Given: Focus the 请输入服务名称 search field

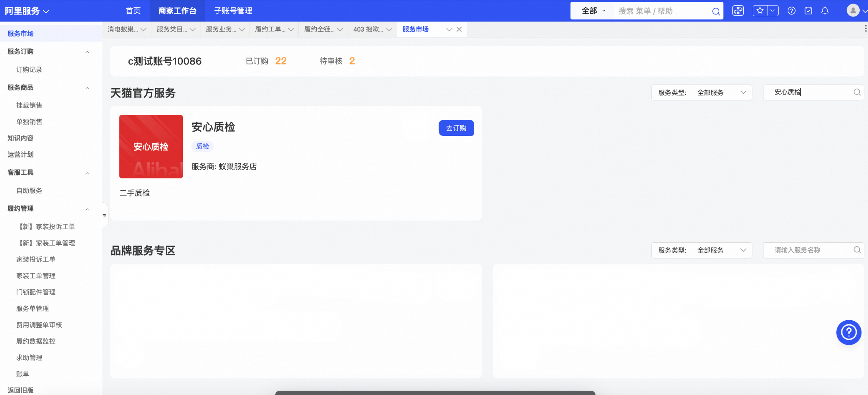Looking at the screenshot, I should tap(813, 250).
